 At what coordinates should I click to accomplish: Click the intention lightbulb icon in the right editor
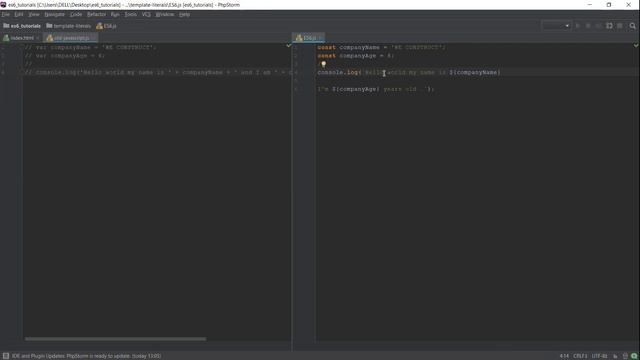point(323,64)
